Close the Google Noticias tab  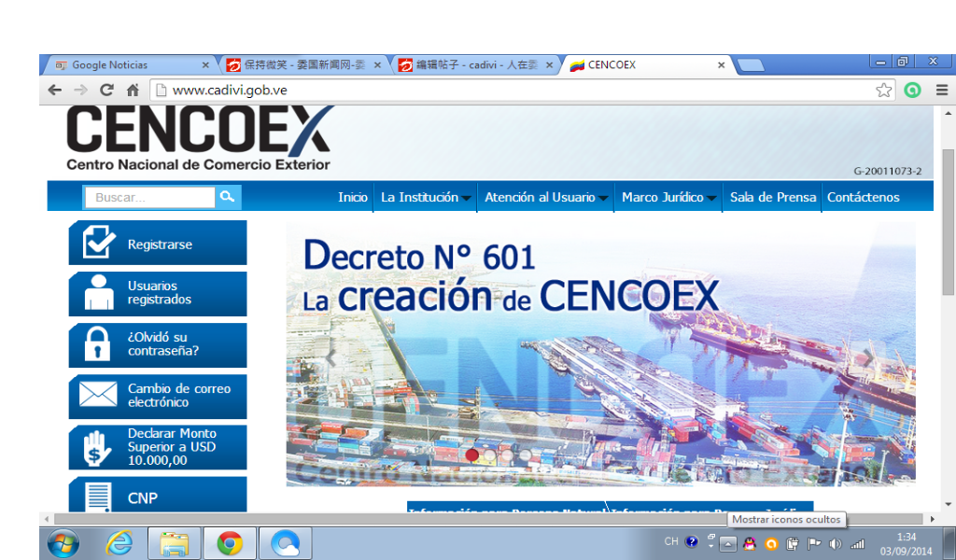click(x=205, y=64)
